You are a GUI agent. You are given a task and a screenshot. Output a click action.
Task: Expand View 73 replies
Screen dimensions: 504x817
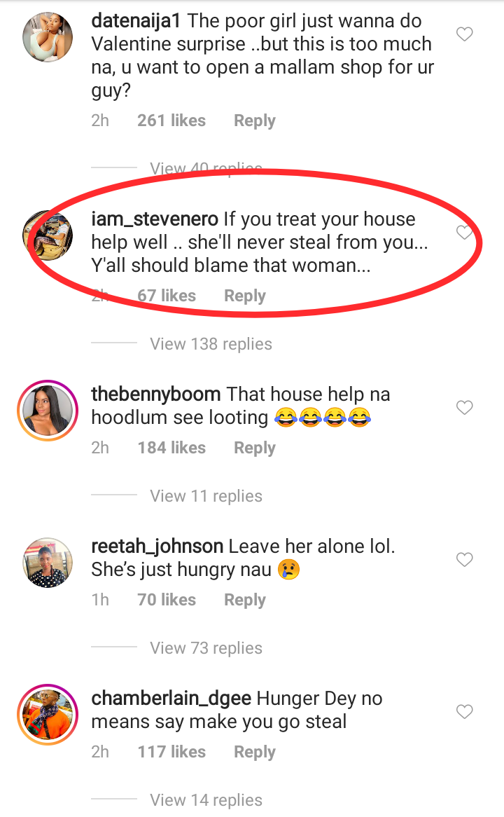(x=206, y=648)
